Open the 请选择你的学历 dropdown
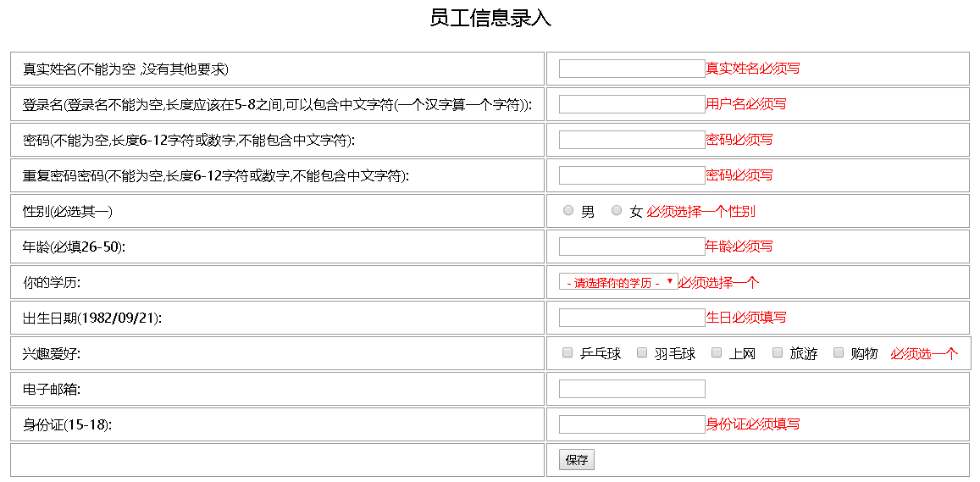This screenshot has width=980, height=482. coord(618,282)
